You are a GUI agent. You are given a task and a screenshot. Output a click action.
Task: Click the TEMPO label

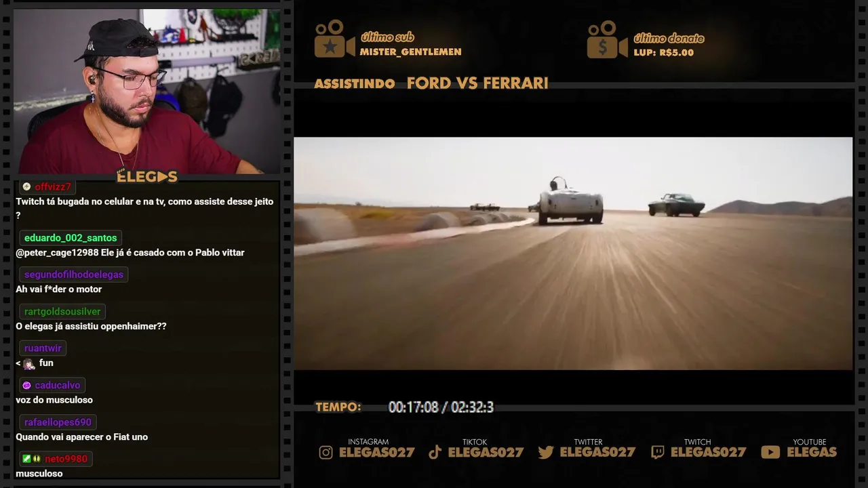click(338, 407)
